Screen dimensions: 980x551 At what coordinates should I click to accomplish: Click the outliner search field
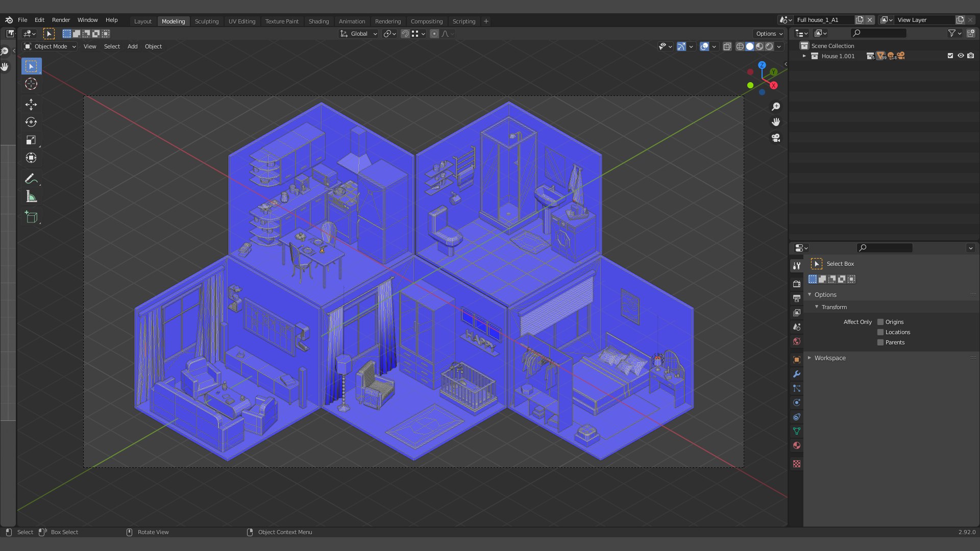pos(879,33)
